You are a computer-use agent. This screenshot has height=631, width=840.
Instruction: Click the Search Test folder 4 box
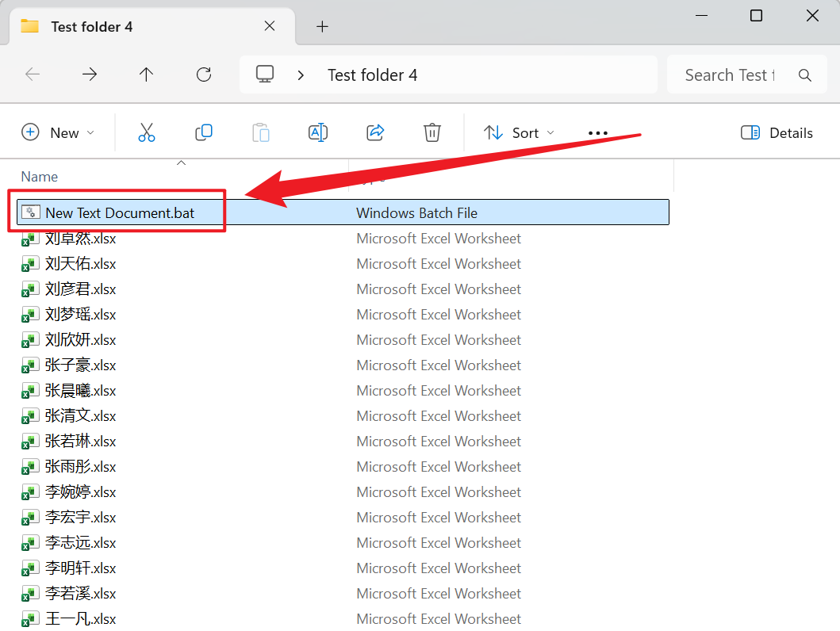click(x=730, y=75)
